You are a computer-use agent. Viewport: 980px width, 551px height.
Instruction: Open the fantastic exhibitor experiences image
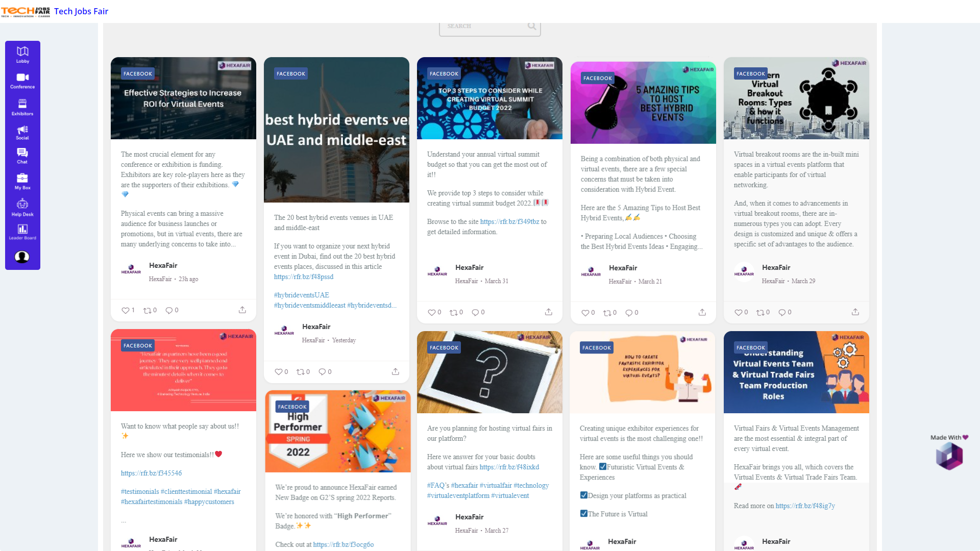(x=642, y=372)
